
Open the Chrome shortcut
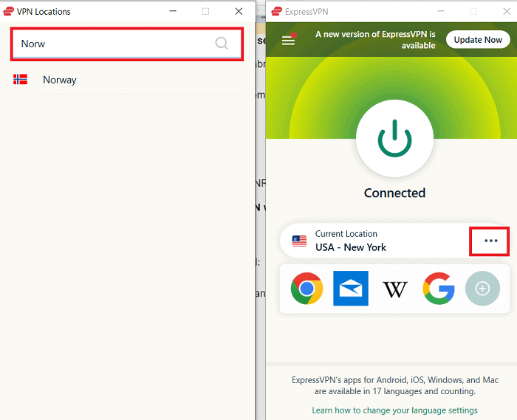coord(307,289)
